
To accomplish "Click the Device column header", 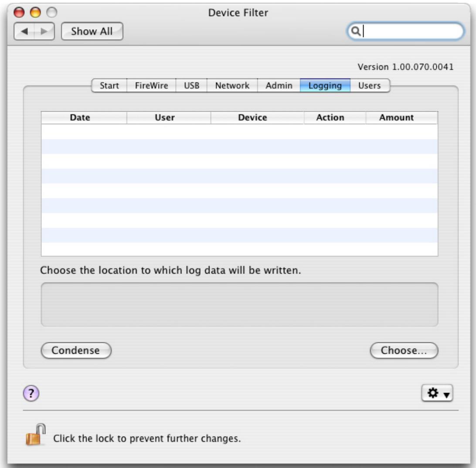I will pos(257,117).
